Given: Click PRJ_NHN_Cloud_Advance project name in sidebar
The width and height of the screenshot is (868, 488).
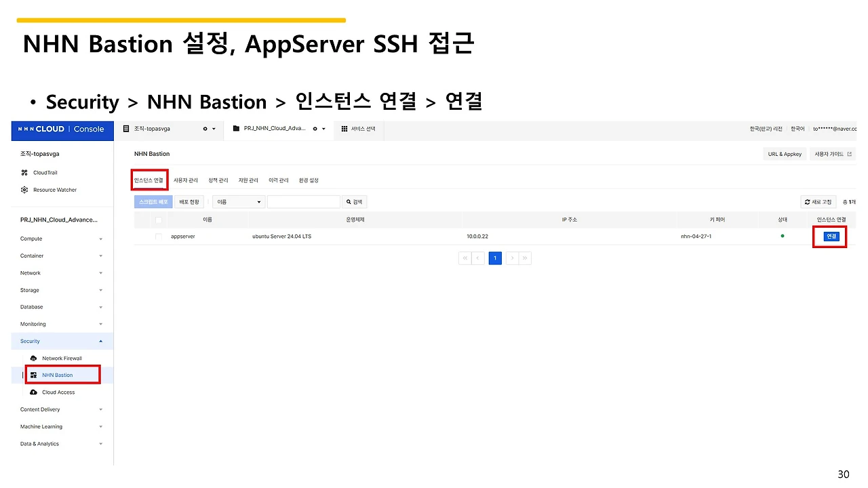Looking at the screenshot, I should click(x=59, y=220).
